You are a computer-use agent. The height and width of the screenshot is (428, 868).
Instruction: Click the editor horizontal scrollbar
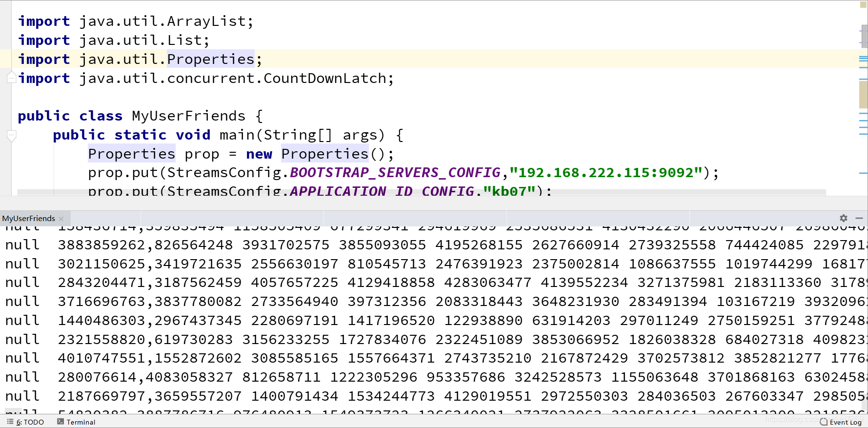[x=422, y=193]
